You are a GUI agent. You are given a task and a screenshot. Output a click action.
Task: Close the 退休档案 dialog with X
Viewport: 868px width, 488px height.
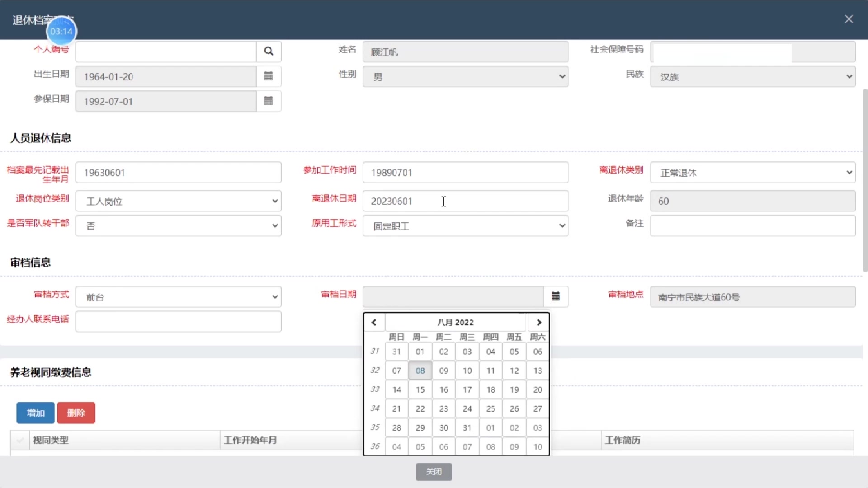coord(849,19)
